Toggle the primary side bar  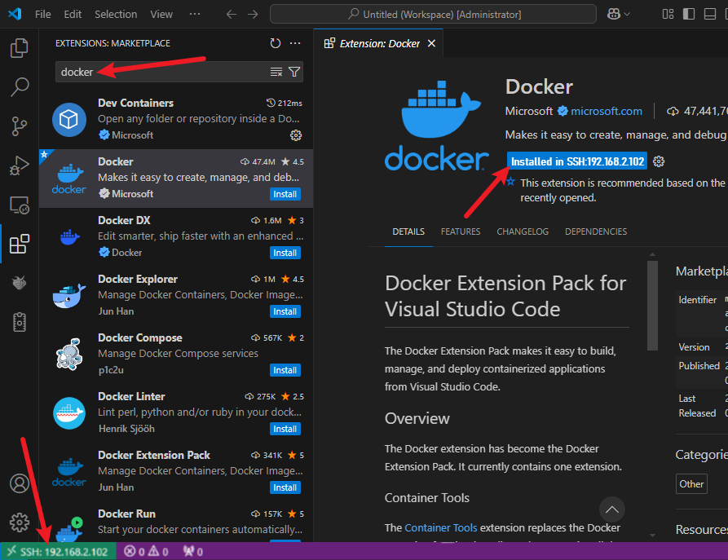(689, 15)
